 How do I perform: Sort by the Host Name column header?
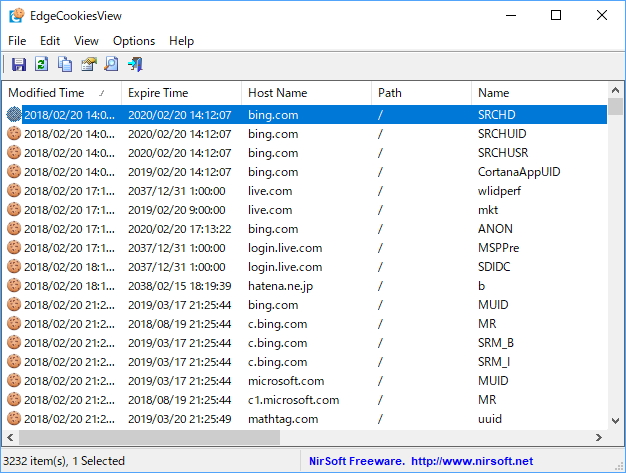click(306, 93)
